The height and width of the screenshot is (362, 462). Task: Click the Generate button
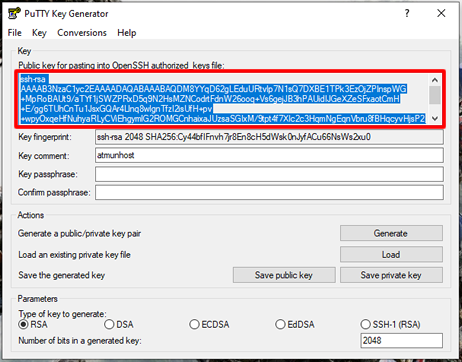[391, 233]
